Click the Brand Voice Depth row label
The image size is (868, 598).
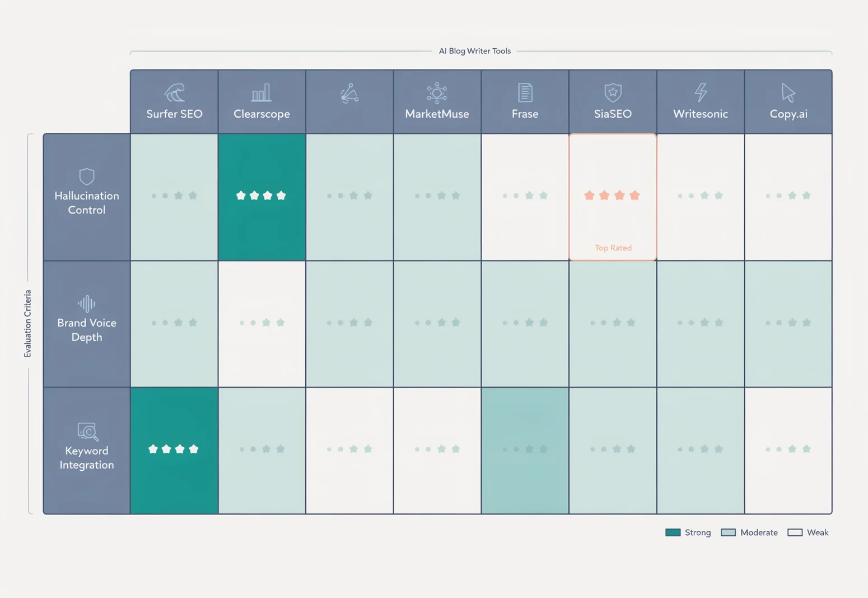(x=87, y=330)
